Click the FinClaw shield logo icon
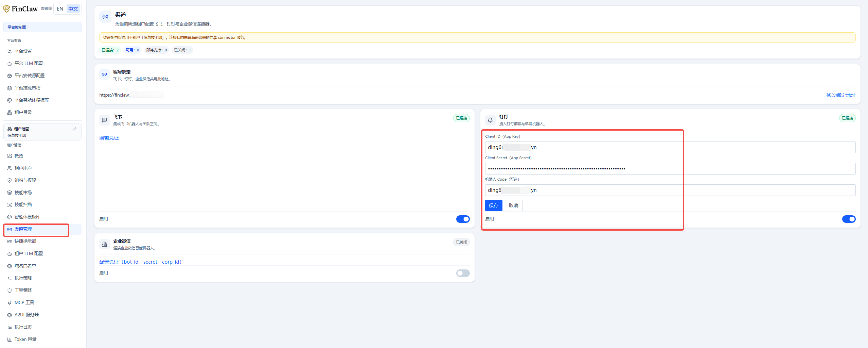 click(6, 9)
